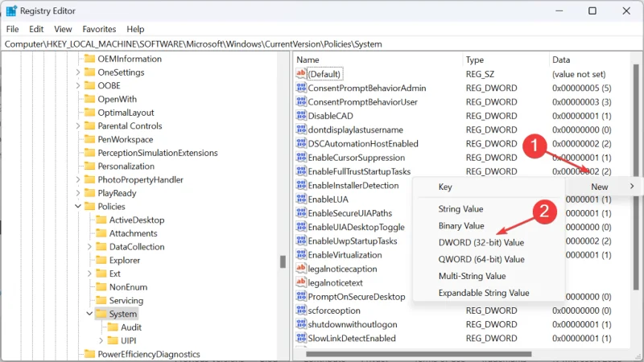Click the DWORD icon beside shutdownwithoutlogon

302,324
